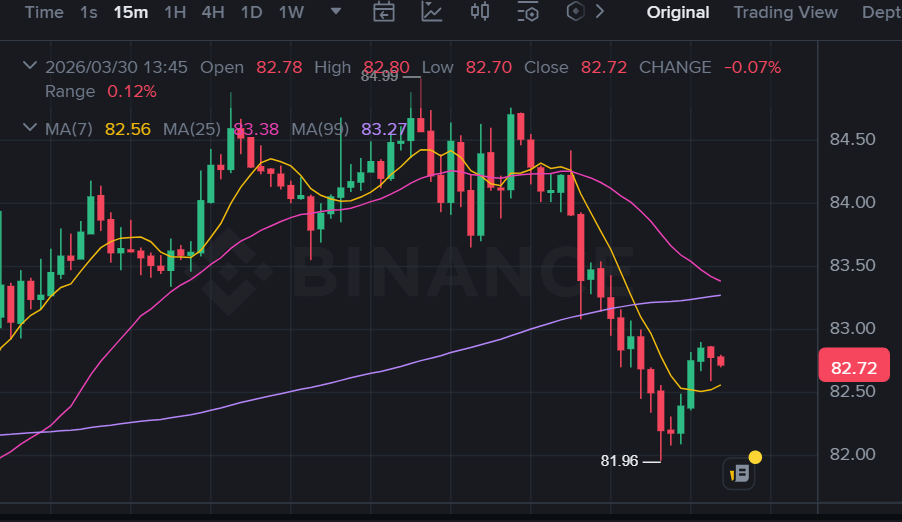Click the current price tag 82.72
Screen dimensions: 902x522
tap(854, 367)
